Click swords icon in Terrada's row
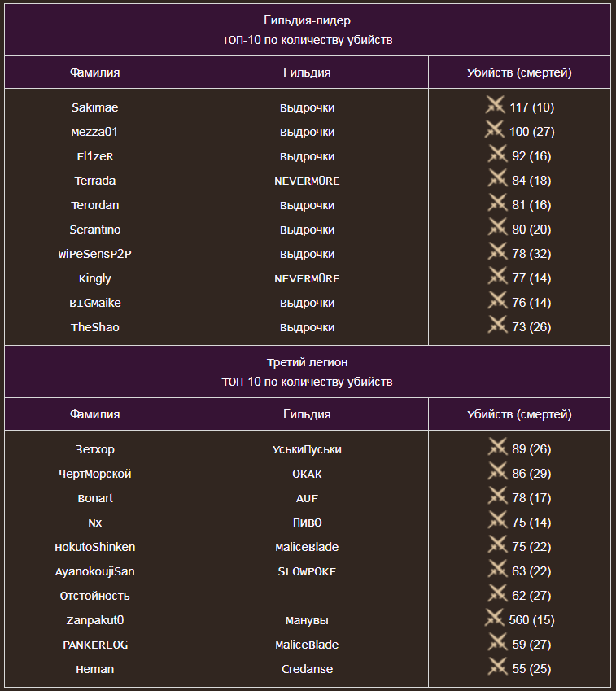Image resolution: width=616 pixels, height=691 pixels. click(x=497, y=179)
